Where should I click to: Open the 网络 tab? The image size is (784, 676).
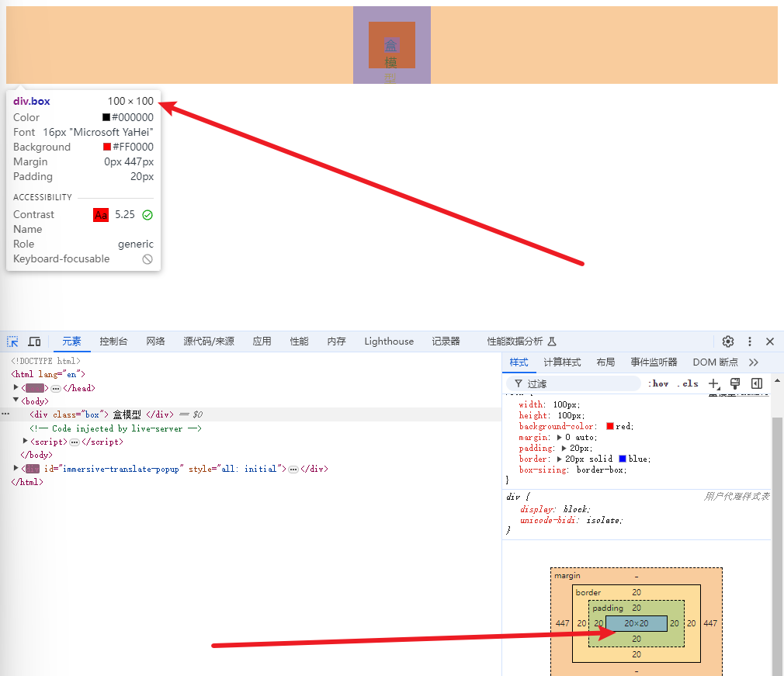[x=155, y=341]
